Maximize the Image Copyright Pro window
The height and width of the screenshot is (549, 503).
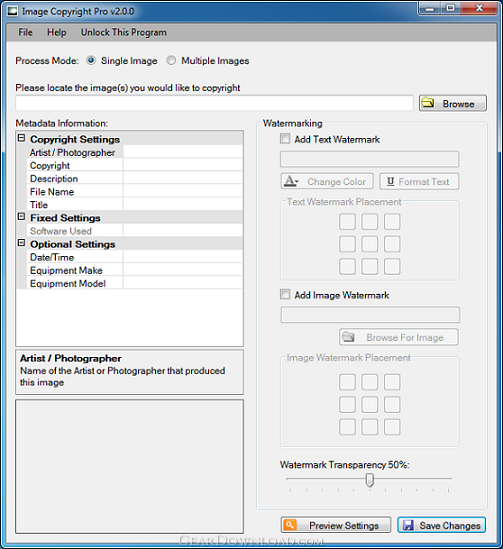tap(450, 8)
